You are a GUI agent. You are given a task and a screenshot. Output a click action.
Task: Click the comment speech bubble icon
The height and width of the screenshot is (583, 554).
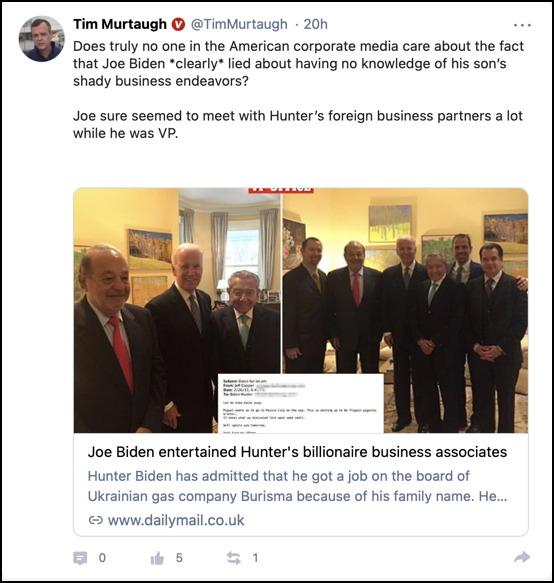pos(80,558)
